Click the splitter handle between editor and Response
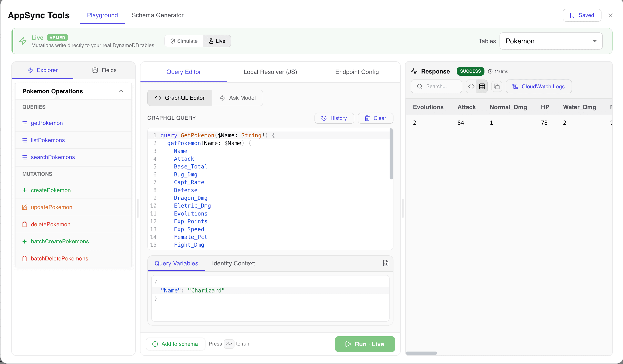 403,208
